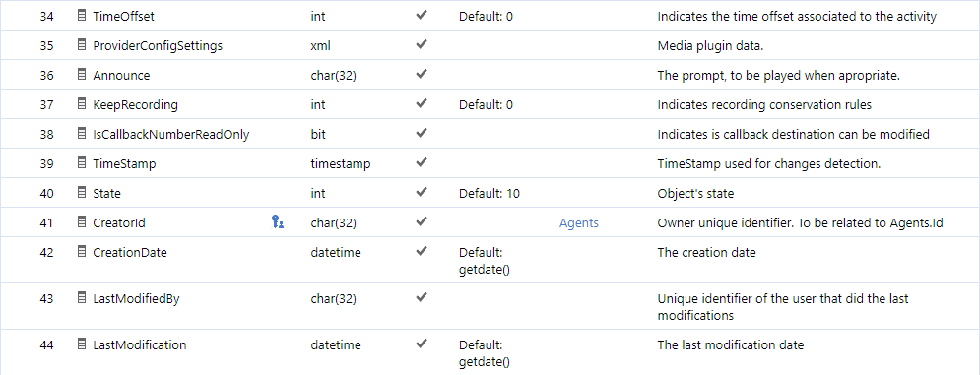Select the CreatorId column name
980x375 pixels.
119,223
